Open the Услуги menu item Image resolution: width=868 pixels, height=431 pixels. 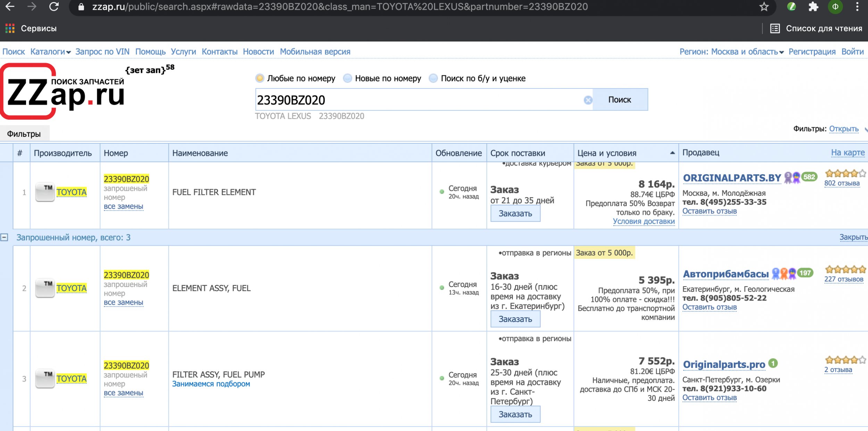click(x=183, y=52)
